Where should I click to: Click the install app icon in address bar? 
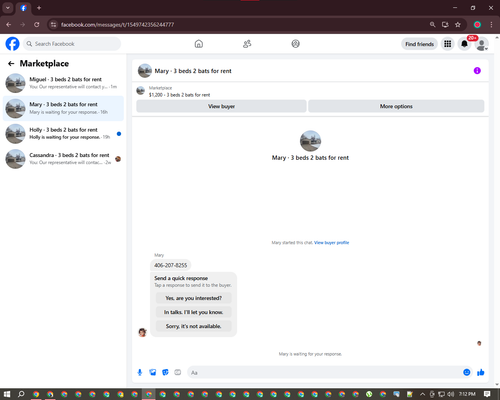[x=445, y=25]
